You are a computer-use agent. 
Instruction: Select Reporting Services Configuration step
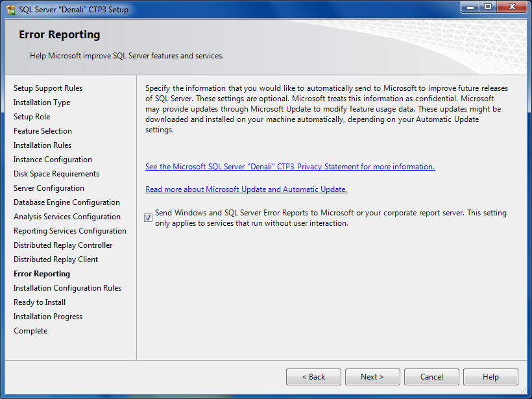pyautogui.click(x=70, y=231)
